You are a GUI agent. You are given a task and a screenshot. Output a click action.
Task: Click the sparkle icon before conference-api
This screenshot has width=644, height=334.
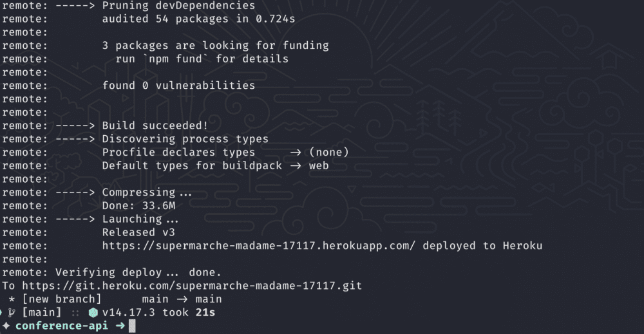tap(6, 326)
